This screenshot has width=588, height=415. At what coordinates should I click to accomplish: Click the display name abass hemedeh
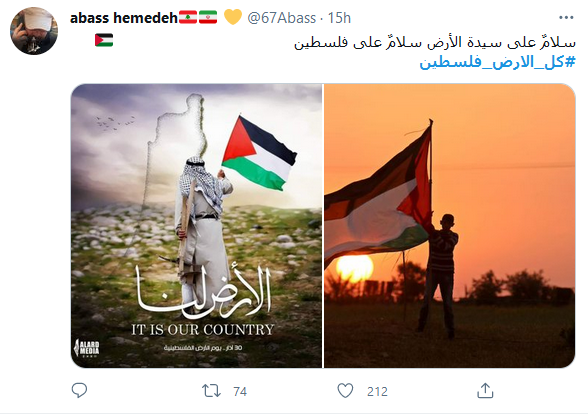pyautogui.click(x=124, y=18)
